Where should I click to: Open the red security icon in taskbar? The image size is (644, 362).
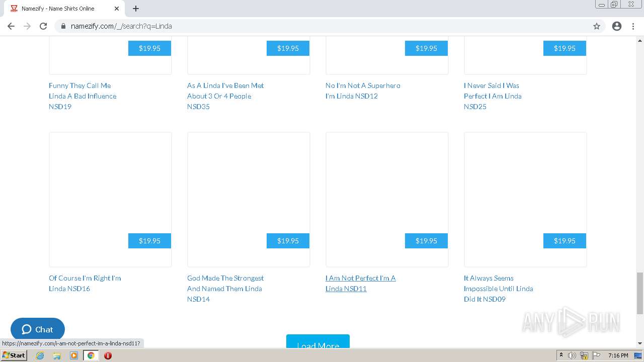(x=108, y=355)
